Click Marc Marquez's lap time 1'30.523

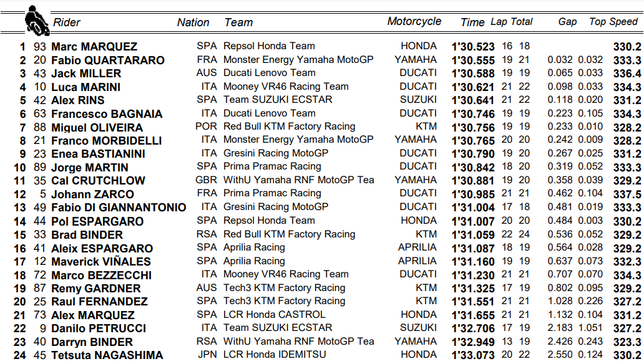[473, 47]
